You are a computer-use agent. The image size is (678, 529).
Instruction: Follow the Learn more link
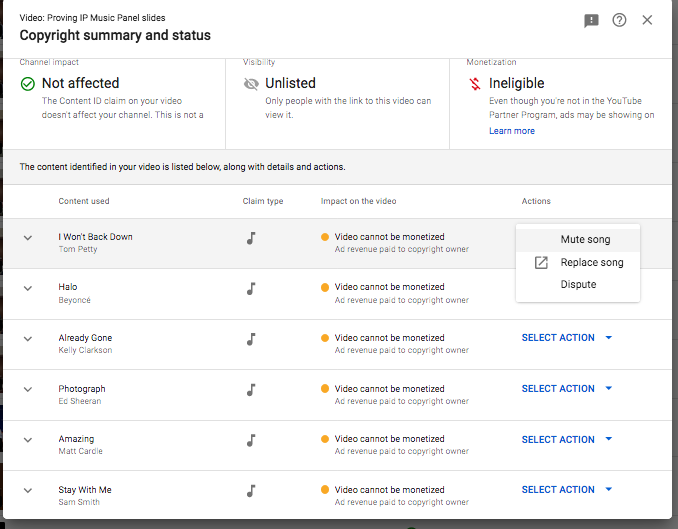(x=512, y=131)
